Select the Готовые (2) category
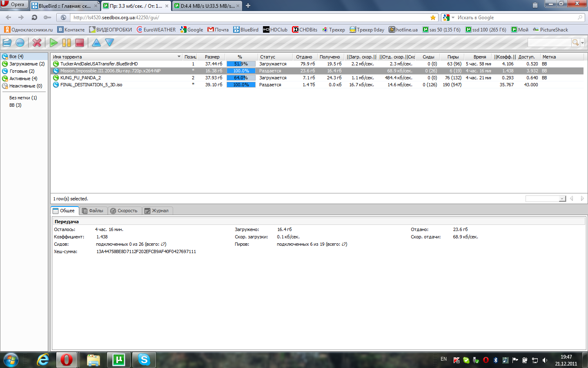Viewport: 588px width, 368px height. 24,71
